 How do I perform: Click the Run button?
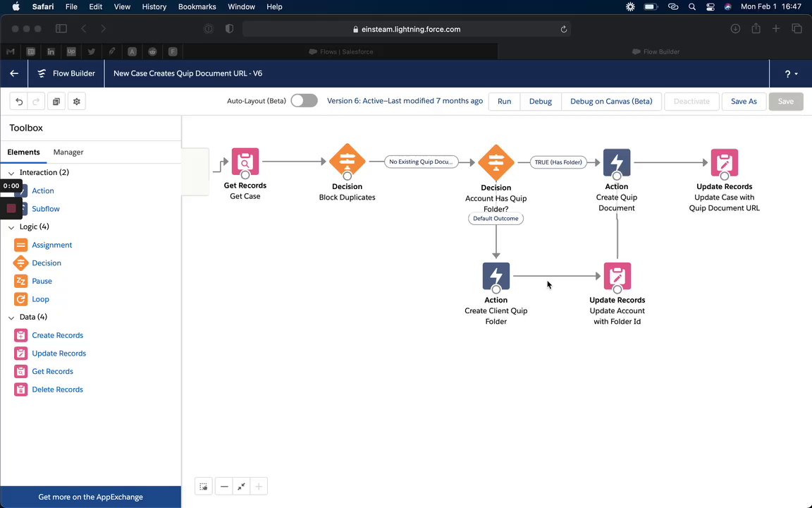point(505,102)
